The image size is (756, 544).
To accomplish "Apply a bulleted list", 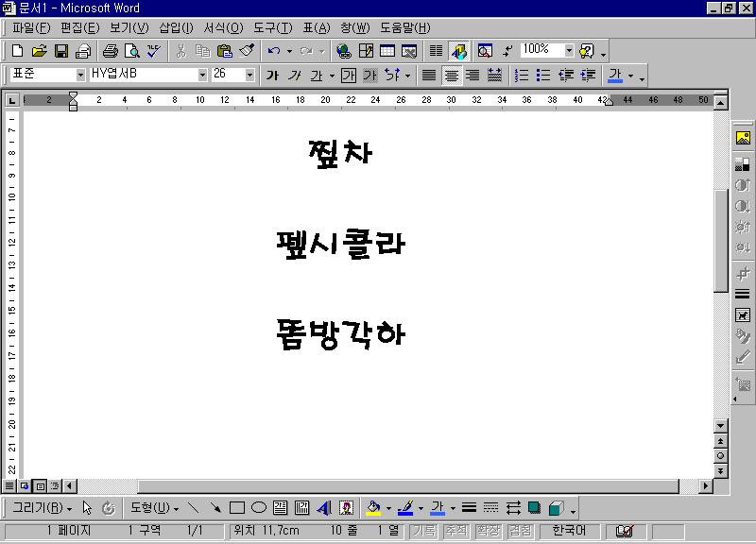I will pyautogui.click(x=543, y=76).
